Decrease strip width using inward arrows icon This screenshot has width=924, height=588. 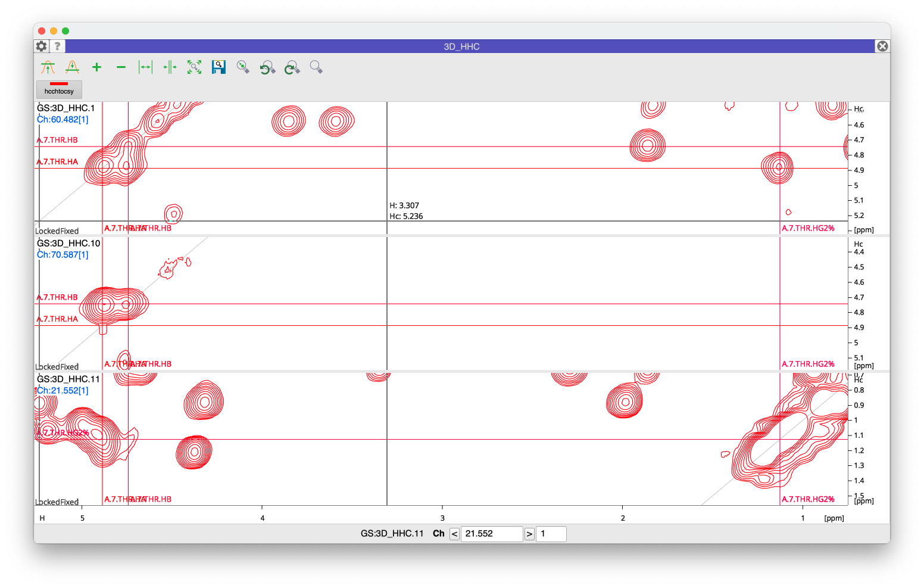170,67
